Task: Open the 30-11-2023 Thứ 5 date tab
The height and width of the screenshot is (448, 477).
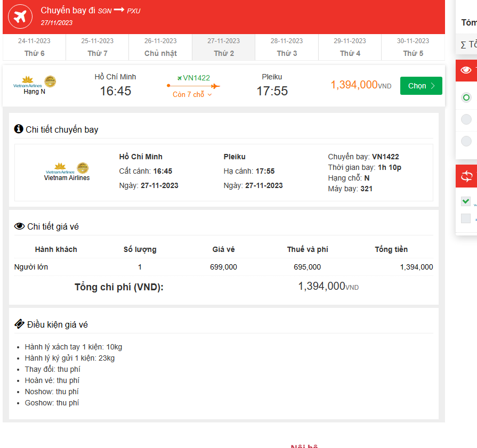Action: click(x=413, y=47)
